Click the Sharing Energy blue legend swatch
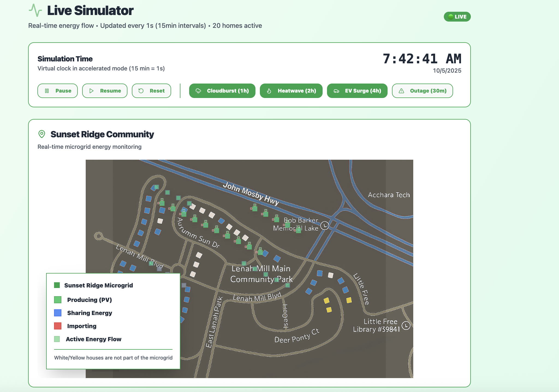The width and height of the screenshot is (559, 392). click(x=58, y=313)
